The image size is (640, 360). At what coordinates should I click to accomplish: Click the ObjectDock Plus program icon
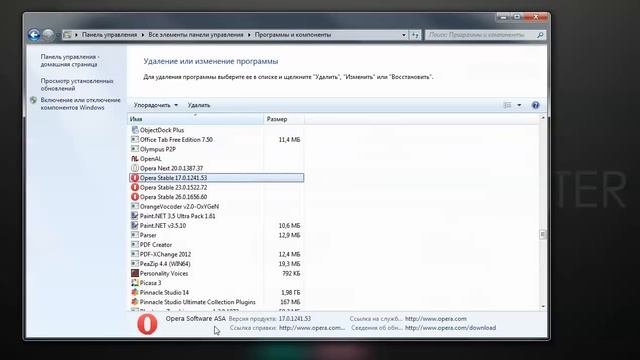135,130
